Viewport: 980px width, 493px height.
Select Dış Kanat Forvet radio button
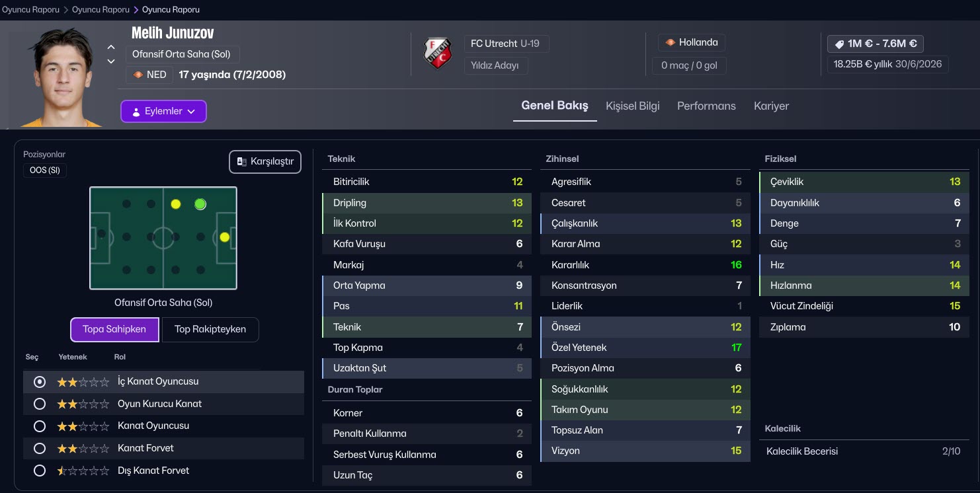click(40, 471)
